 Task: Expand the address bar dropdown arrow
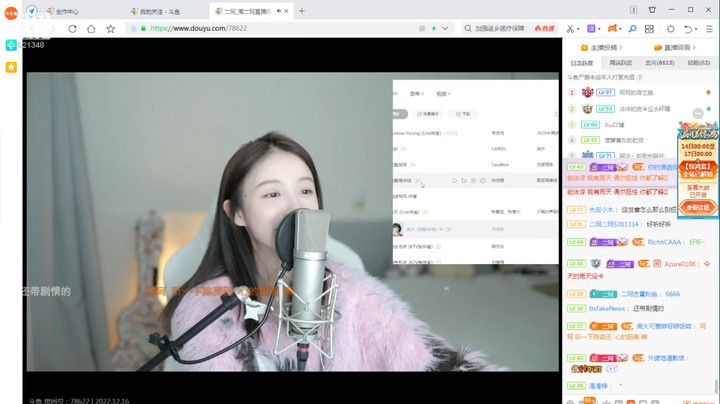point(445,28)
